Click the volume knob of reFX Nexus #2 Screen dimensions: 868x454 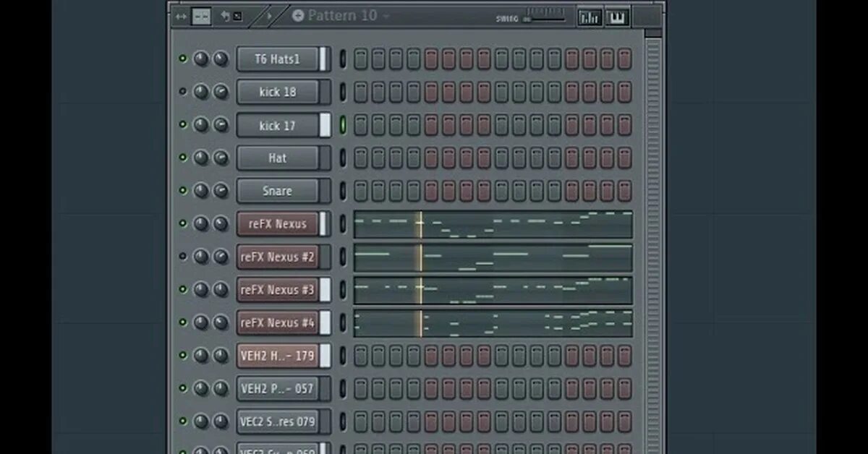[x=221, y=257]
